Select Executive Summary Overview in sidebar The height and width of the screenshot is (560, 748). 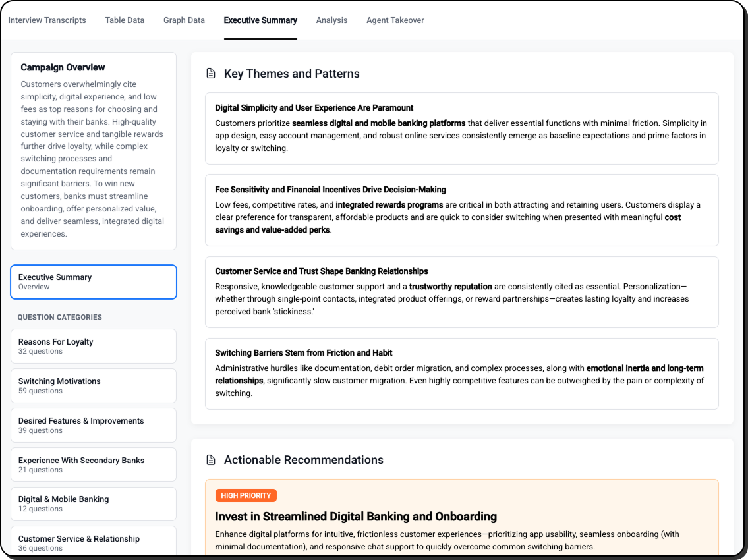coord(94,282)
